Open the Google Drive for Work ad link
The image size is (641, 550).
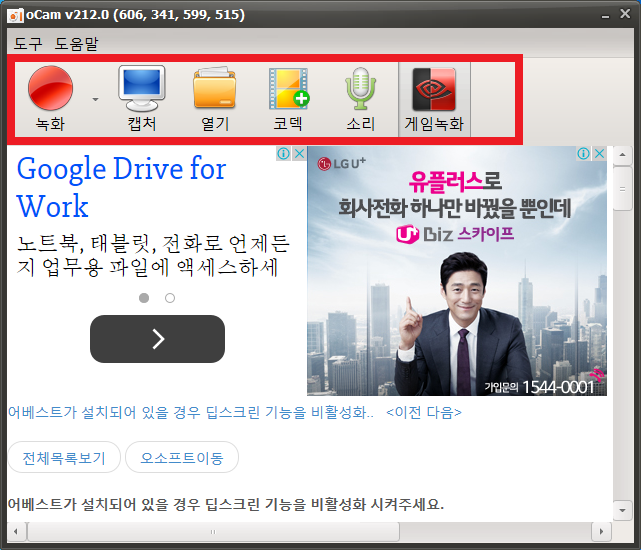coord(121,186)
